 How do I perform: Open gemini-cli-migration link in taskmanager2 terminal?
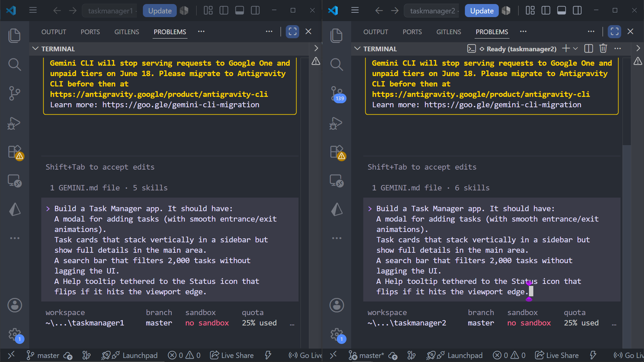(x=503, y=105)
